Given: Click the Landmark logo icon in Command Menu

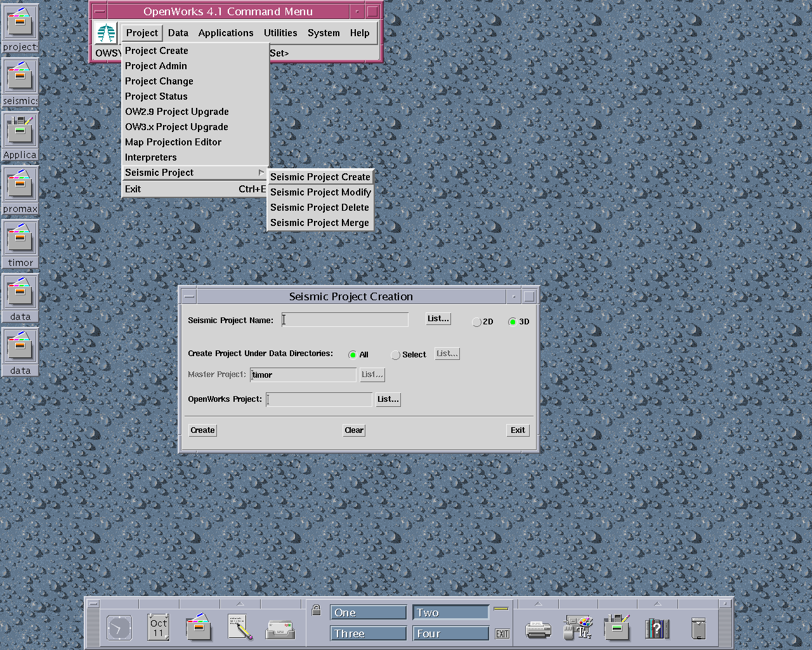Looking at the screenshot, I should tap(106, 33).
